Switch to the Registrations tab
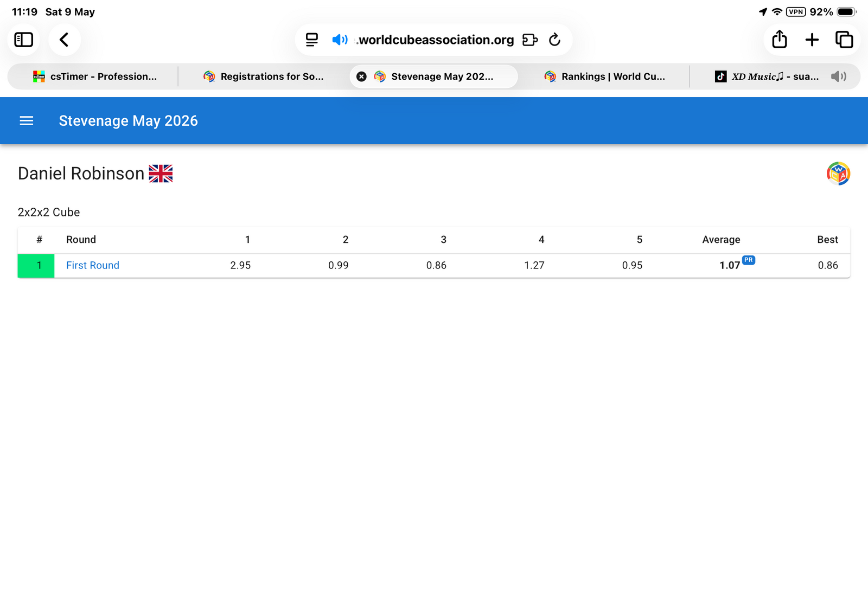The width and height of the screenshot is (868, 603). [x=263, y=76]
